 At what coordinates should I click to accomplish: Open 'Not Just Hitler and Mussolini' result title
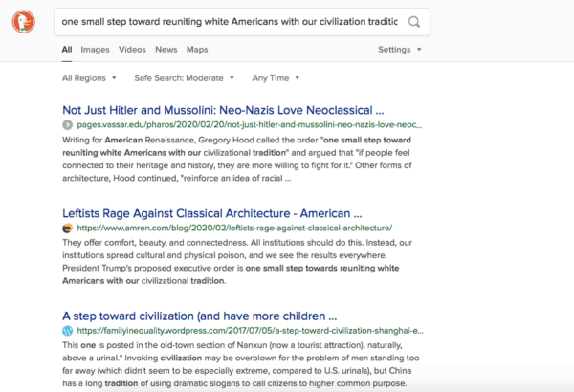(223, 110)
